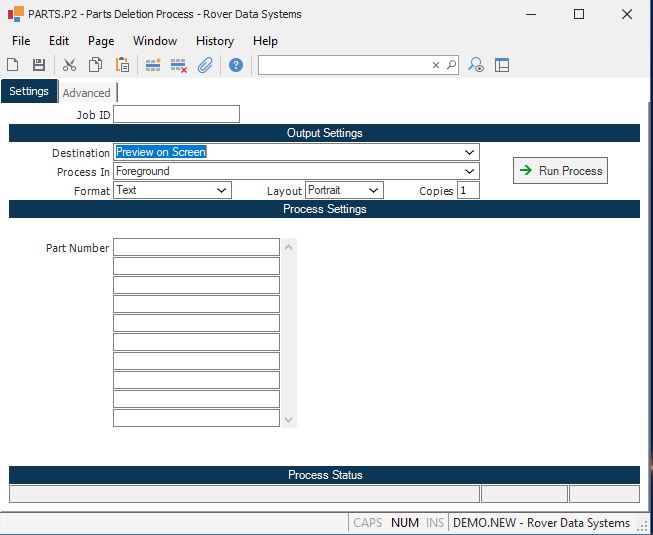Open attachments with the paperclip icon
Image resolution: width=653 pixels, height=535 pixels.
(205, 65)
